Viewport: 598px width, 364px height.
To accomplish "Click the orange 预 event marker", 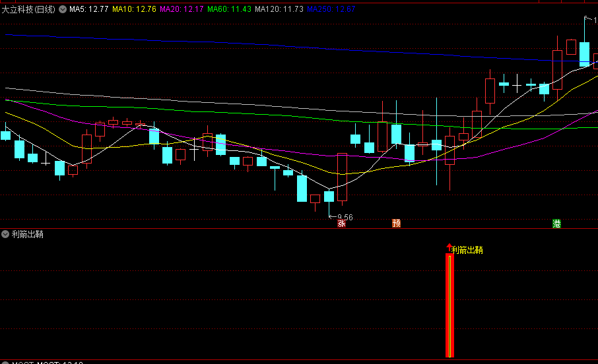I will (396, 224).
